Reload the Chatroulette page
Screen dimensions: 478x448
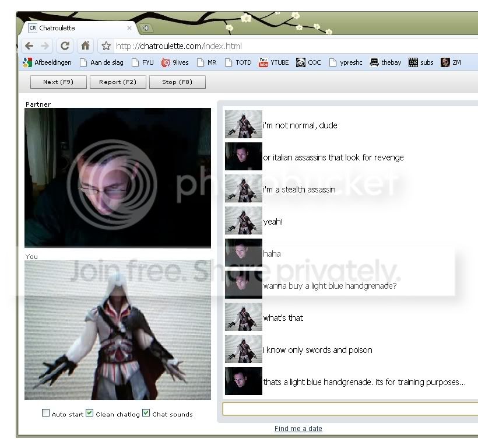[65, 45]
